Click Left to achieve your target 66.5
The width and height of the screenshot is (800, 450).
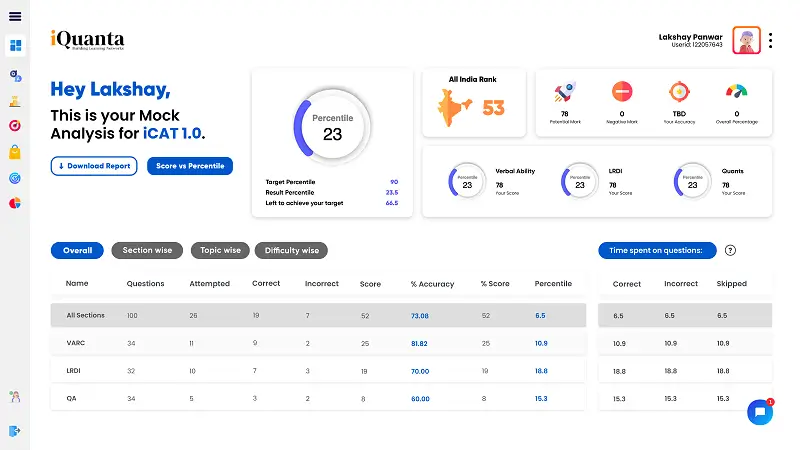392,203
